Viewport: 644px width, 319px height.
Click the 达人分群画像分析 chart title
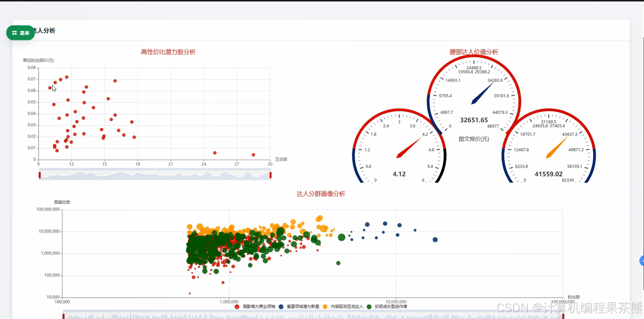pos(321,194)
